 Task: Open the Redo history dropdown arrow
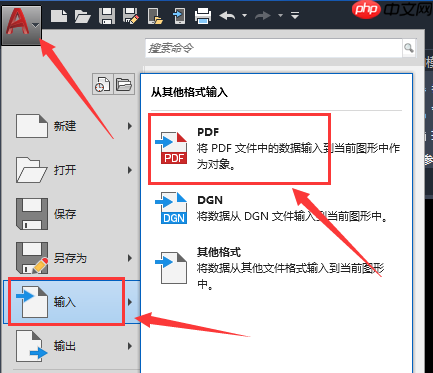(280, 15)
